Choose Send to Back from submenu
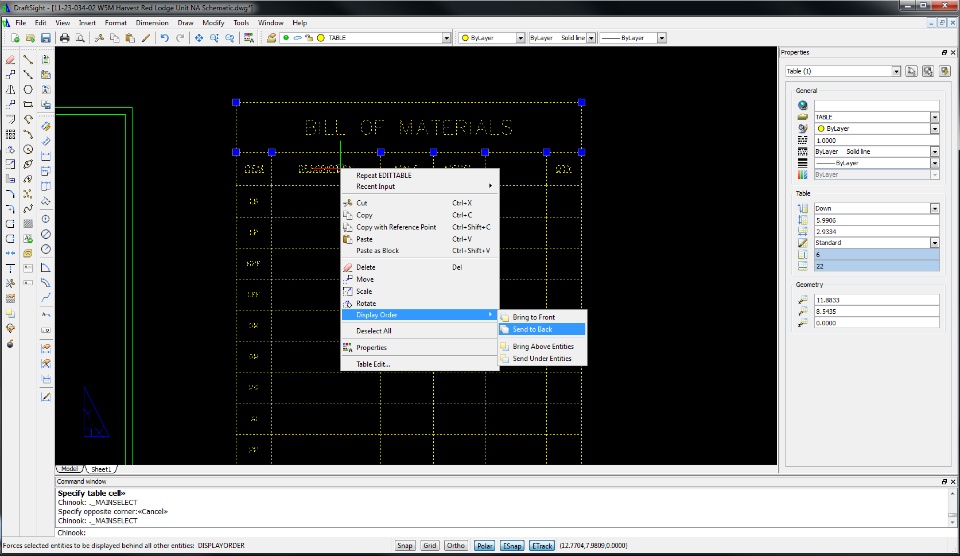960x556 pixels. (x=532, y=329)
